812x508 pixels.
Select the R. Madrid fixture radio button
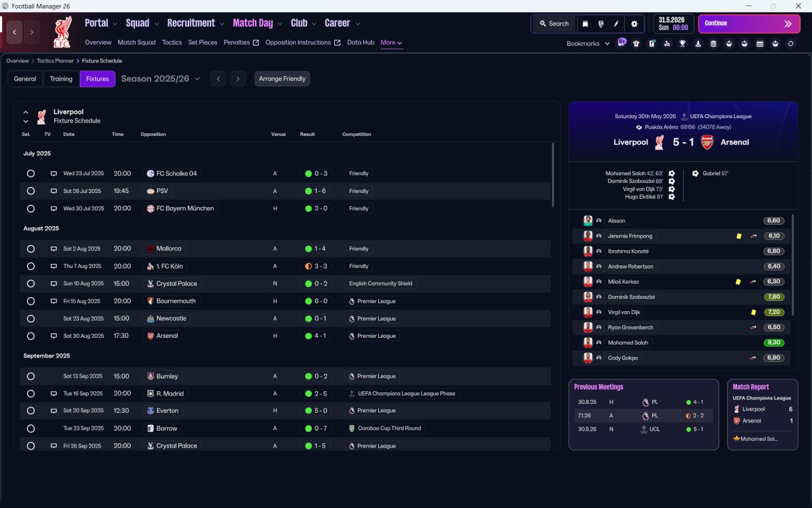click(x=30, y=394)
